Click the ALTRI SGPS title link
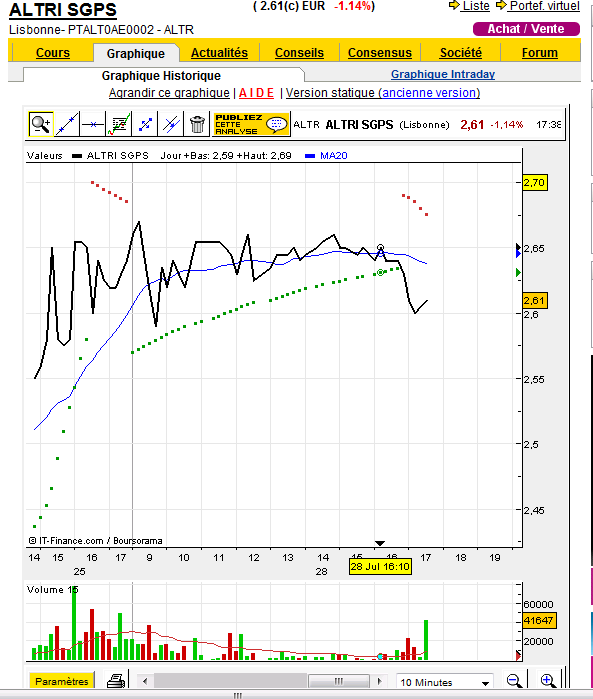The width and height of the screenshot is (593, 699). (x=63, y=10)
